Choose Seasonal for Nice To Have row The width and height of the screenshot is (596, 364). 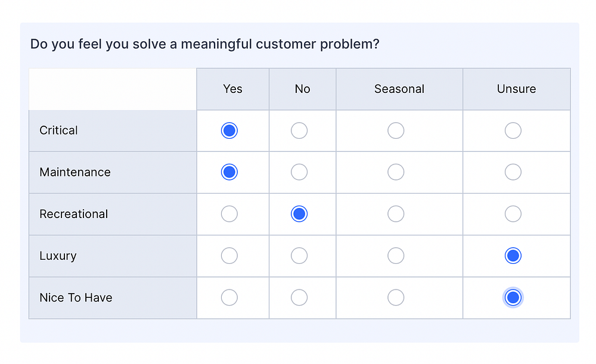pyautogui.click(x=396, y=297)
